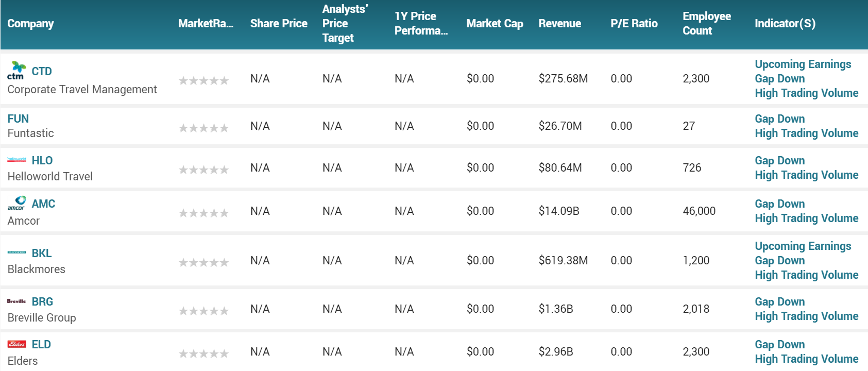Click the red Elders logo icon

click(16, 344)
